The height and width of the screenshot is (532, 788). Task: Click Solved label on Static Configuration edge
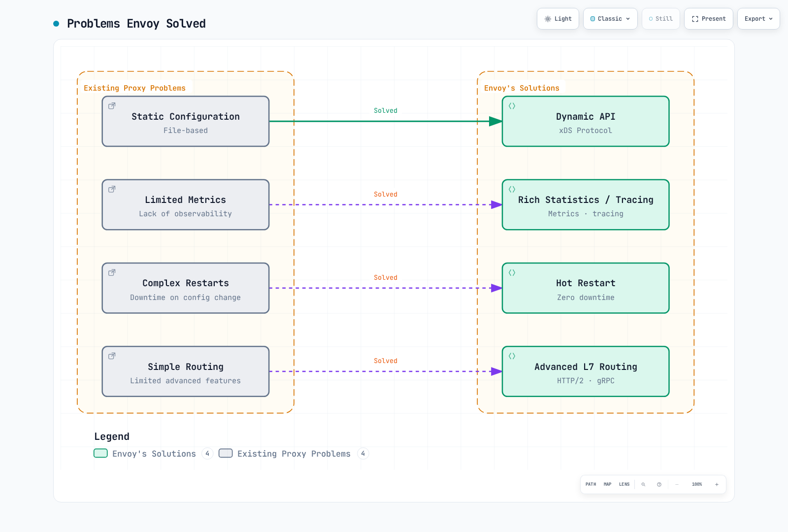tap(386, 111)
